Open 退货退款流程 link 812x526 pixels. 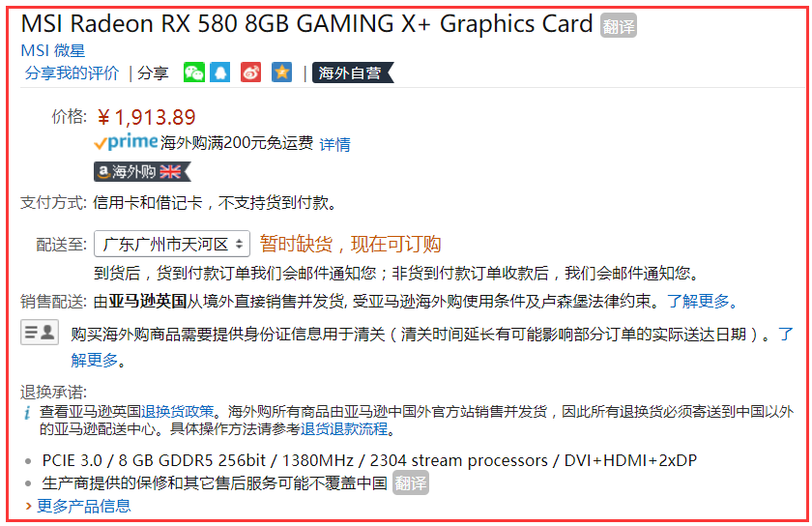[344, 429]
